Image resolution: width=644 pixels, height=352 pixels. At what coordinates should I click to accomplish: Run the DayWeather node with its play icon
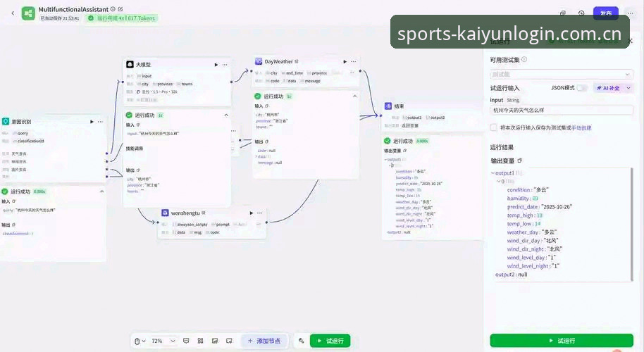(345, 61)
